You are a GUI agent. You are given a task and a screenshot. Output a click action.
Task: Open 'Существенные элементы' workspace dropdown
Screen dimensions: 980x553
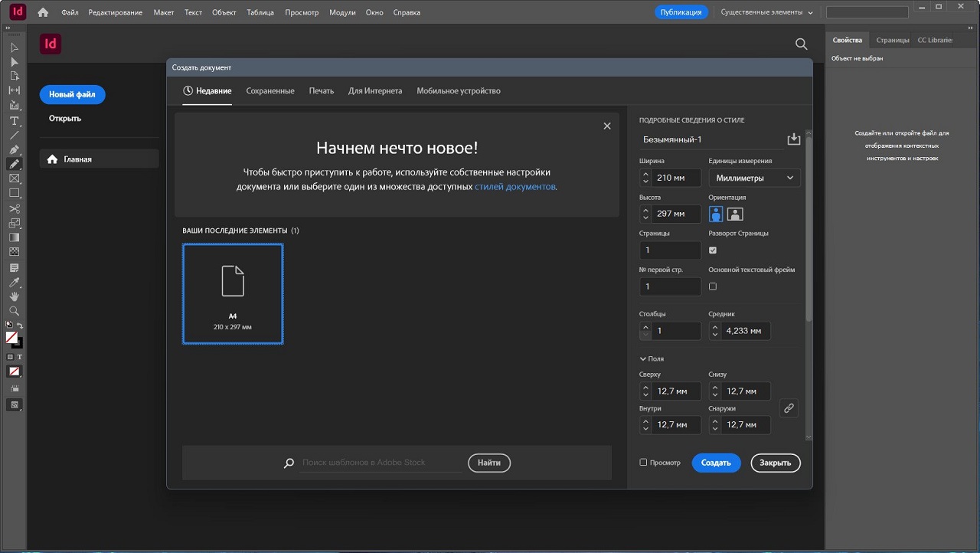pyautogui.click(x=766, y=12)
